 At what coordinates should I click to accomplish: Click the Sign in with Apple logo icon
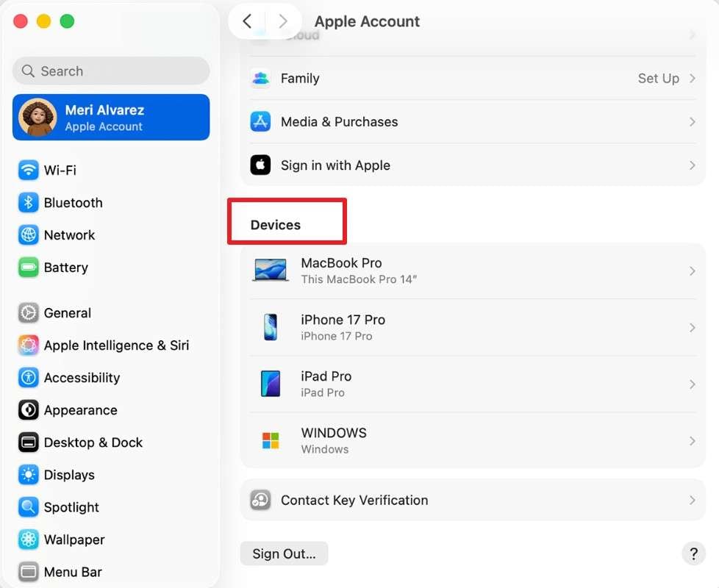coord(260,165)
